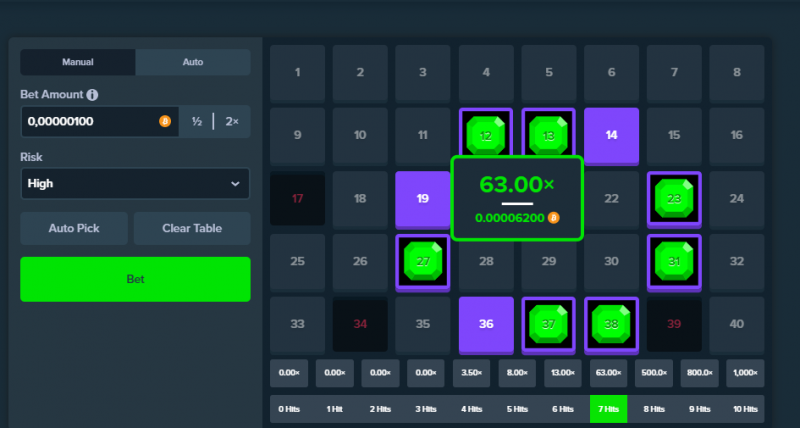Click the 8 Hits label
The width and height of the screenshot is (800, 428).
click(x=654, y=409)
